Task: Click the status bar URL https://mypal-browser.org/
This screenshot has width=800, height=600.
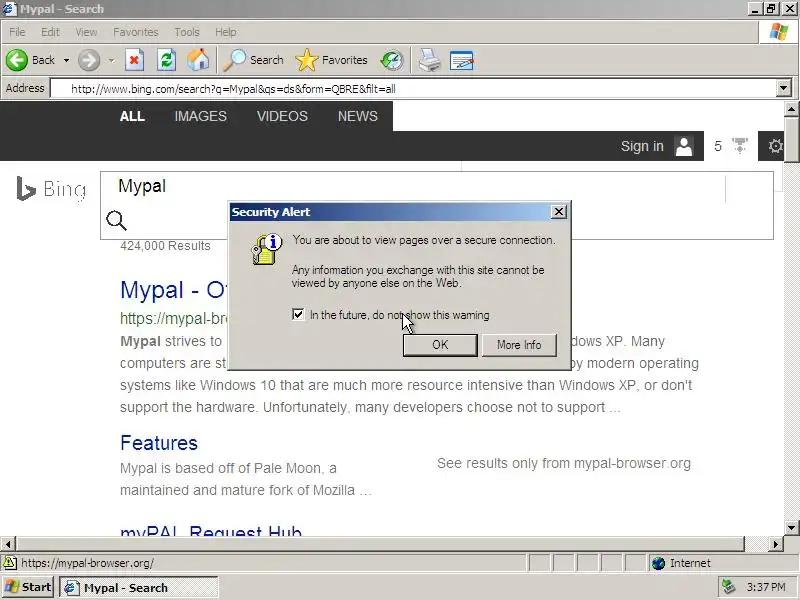Action: [87, 563]
